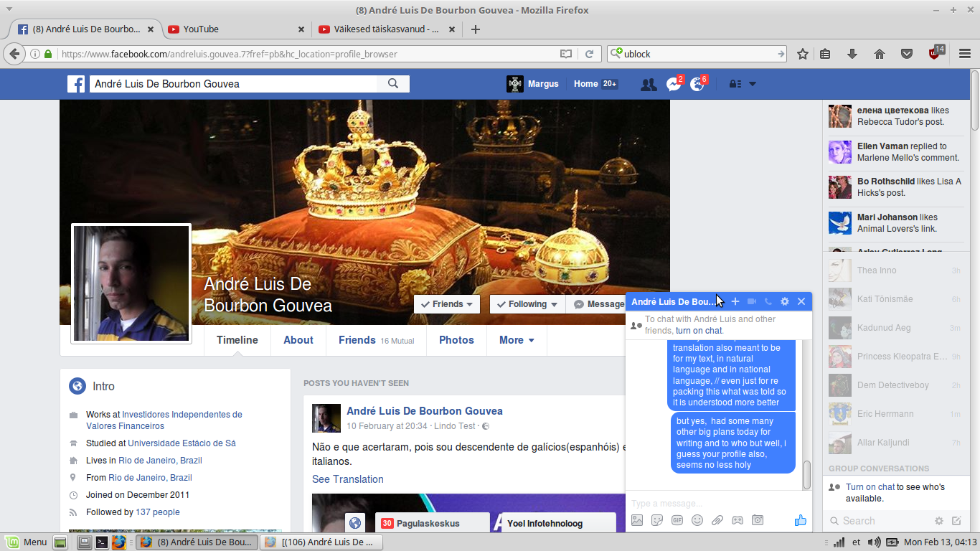Open Thea Inno chat contact

tap(895, 270)
